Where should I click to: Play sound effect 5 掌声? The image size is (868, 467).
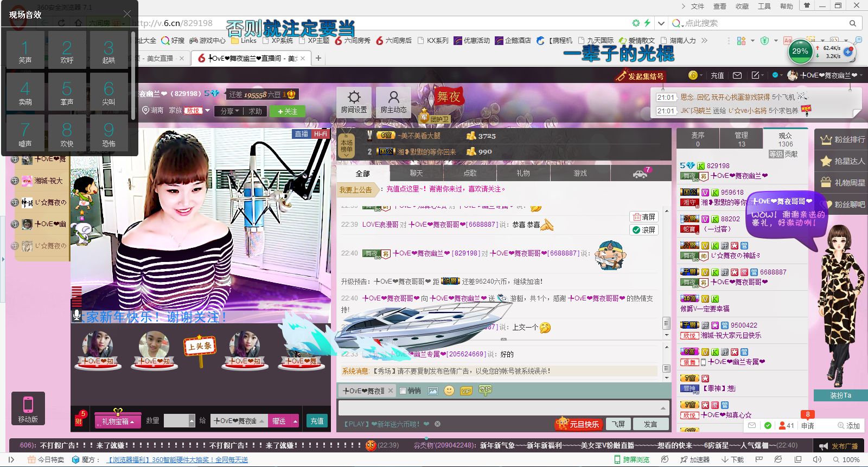pos(67,92)
